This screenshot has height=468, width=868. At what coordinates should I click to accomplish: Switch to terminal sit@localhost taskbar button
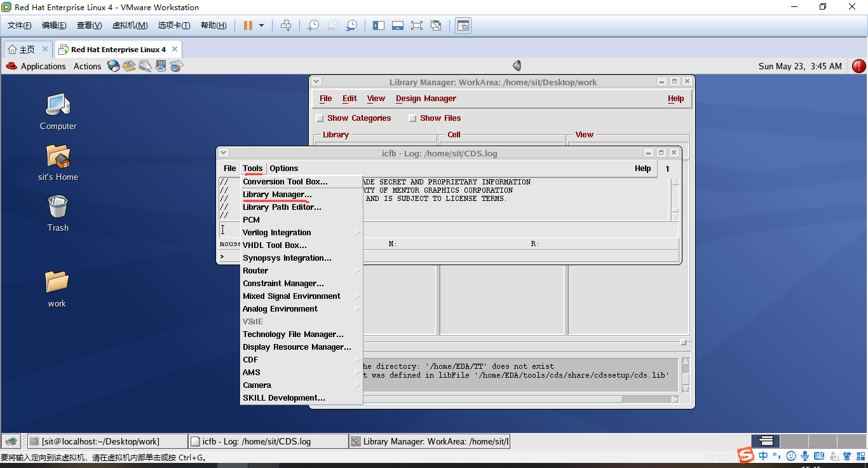click(x=107, y=441)
